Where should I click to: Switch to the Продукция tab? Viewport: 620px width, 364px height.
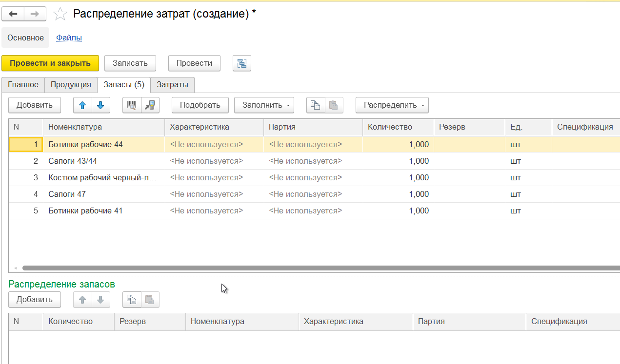[x=71, y=85]
